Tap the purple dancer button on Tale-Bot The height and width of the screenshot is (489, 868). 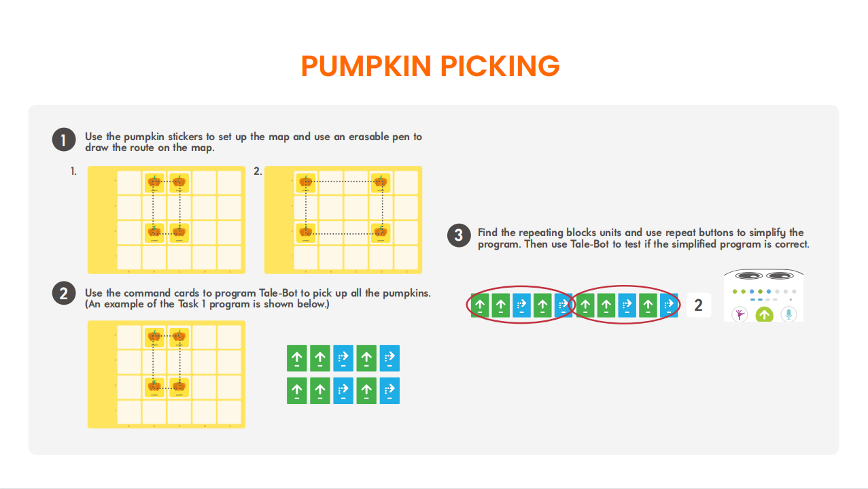pos(740,314)
